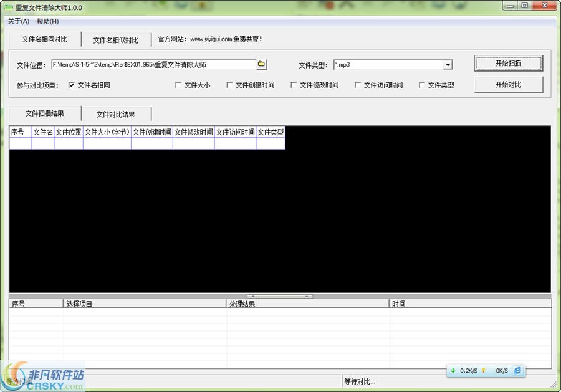Click the 开始扫描 button
The height and width of the screenshot is (392, 561).
click(509, 64)
